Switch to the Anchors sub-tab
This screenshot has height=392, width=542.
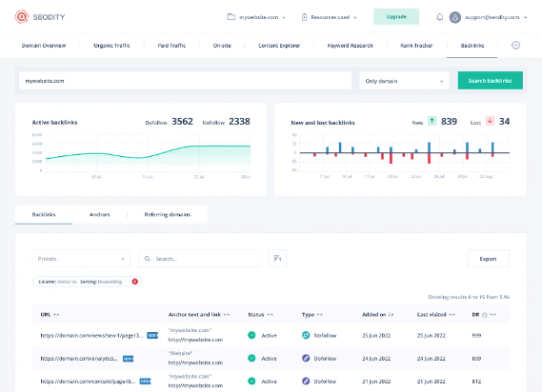(100, 214)
